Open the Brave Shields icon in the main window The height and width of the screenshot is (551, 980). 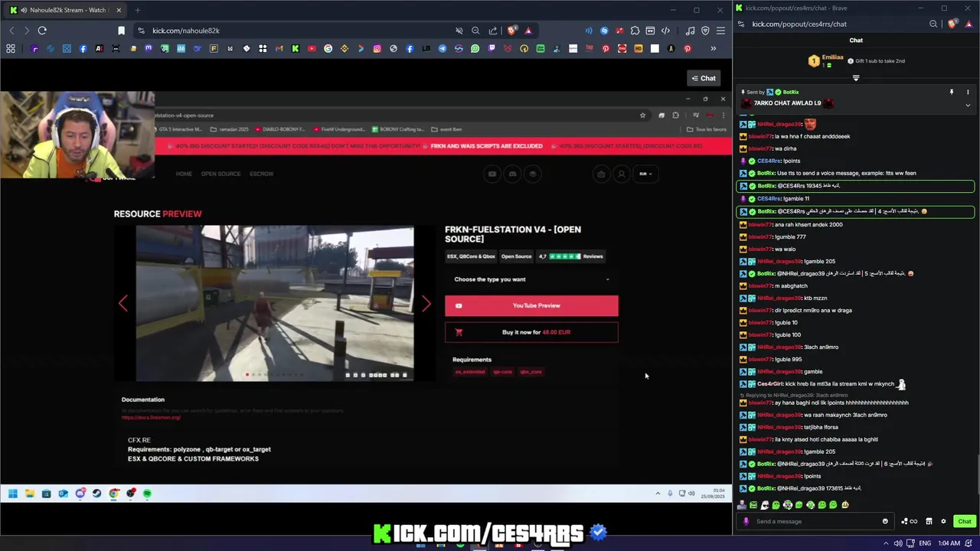pos(511,31)
